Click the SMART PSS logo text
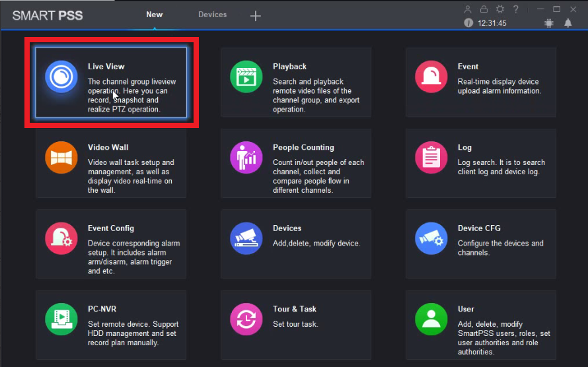Viewport: 588px width, 367px height. click(x=48, y=16)
